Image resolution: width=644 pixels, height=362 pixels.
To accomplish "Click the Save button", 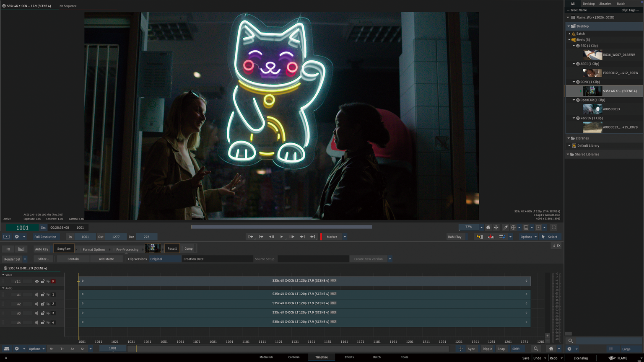I will (526, 358).
